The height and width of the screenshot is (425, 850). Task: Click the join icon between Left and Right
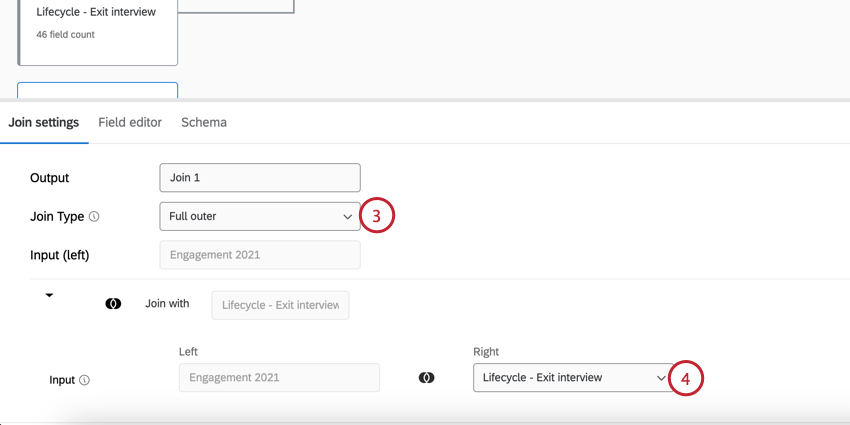click(x=427, y=378)
